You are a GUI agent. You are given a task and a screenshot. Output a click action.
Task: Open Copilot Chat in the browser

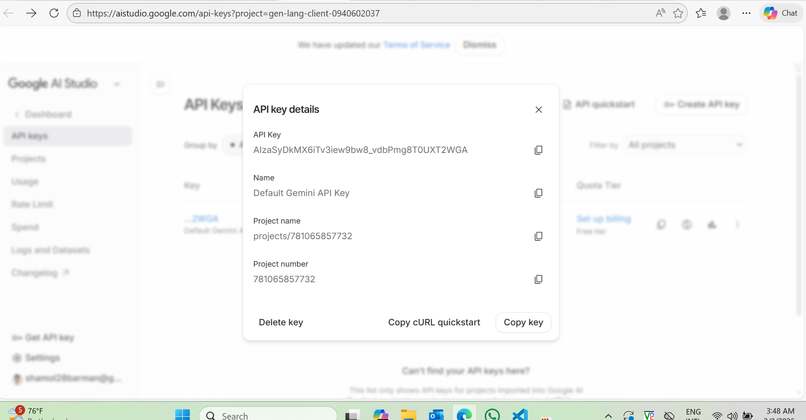[780, 13]
